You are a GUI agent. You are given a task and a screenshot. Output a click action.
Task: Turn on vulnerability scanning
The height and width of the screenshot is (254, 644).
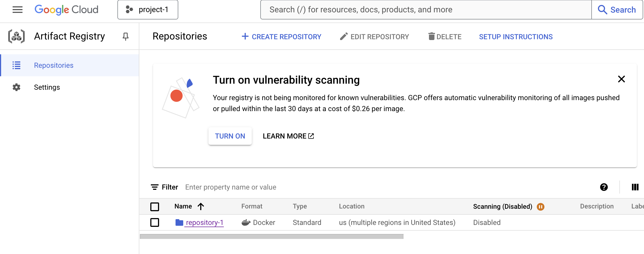[230, 136]
